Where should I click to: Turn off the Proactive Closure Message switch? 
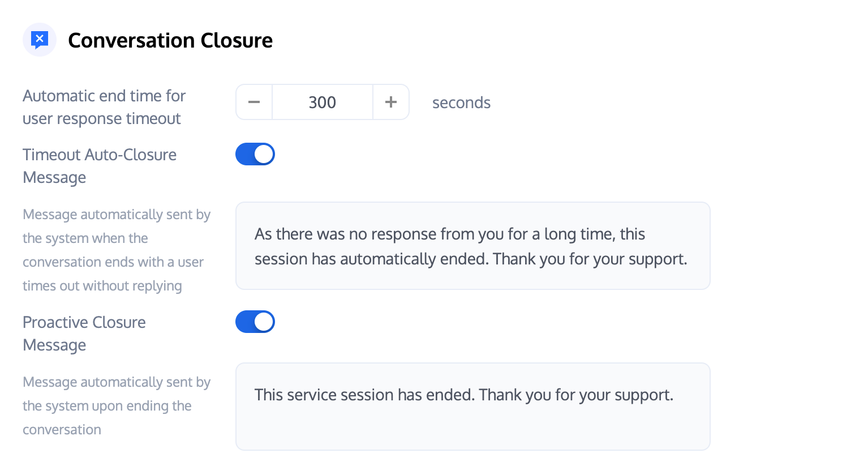point(255,322)
